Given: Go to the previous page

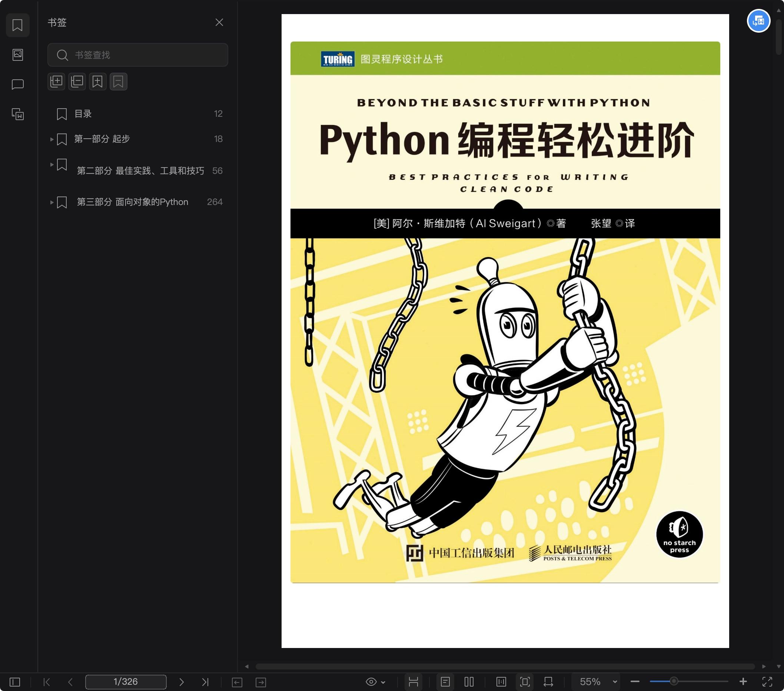Looking at the screenshot, I should point(70,682).
